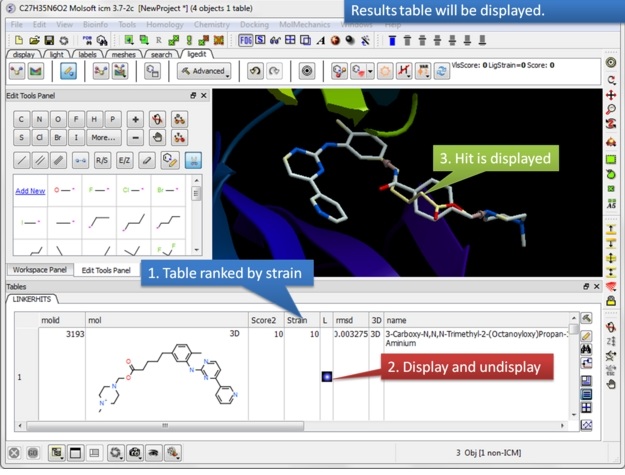The width and height of the screenshot is (625, 475).
Task: Toggle the R/S stereo chemistry button
Action: pos(103,160)
